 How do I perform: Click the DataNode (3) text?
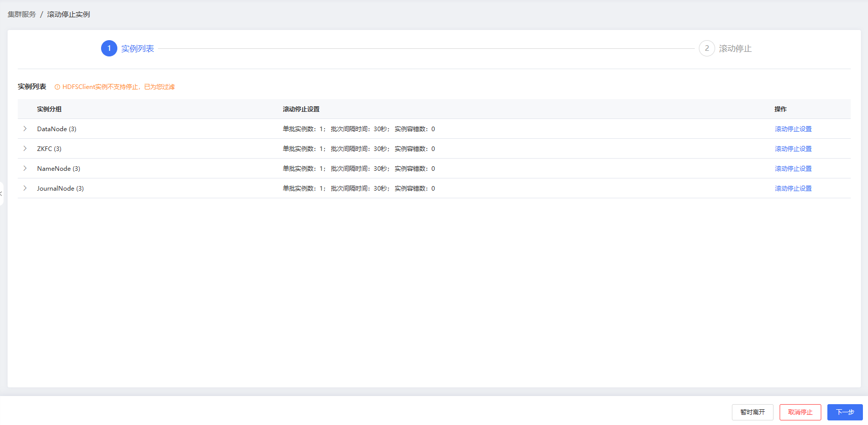coord(56,129)
